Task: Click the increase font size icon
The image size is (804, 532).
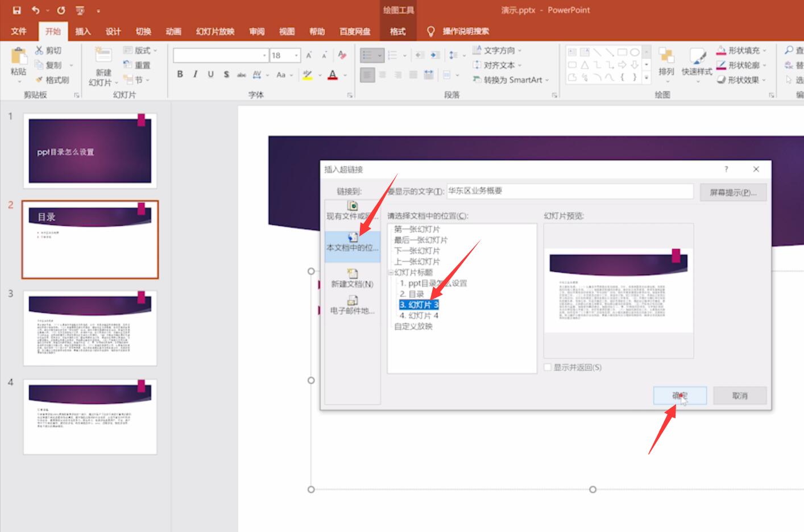Action: click(309, 55)
